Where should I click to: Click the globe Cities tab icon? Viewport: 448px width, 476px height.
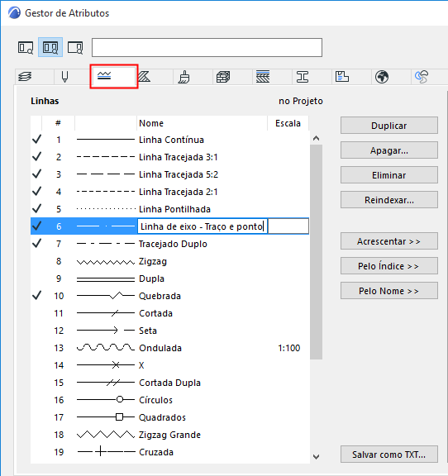(x=382, y=77)
